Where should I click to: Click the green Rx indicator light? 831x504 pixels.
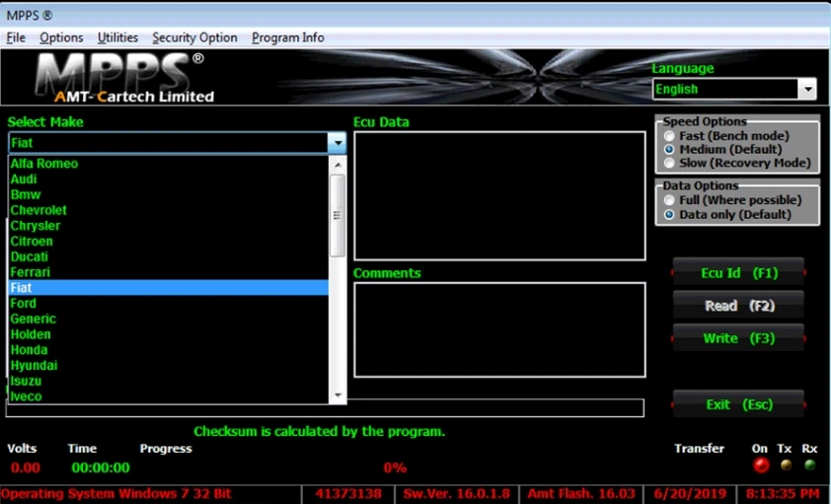point(810,466)
